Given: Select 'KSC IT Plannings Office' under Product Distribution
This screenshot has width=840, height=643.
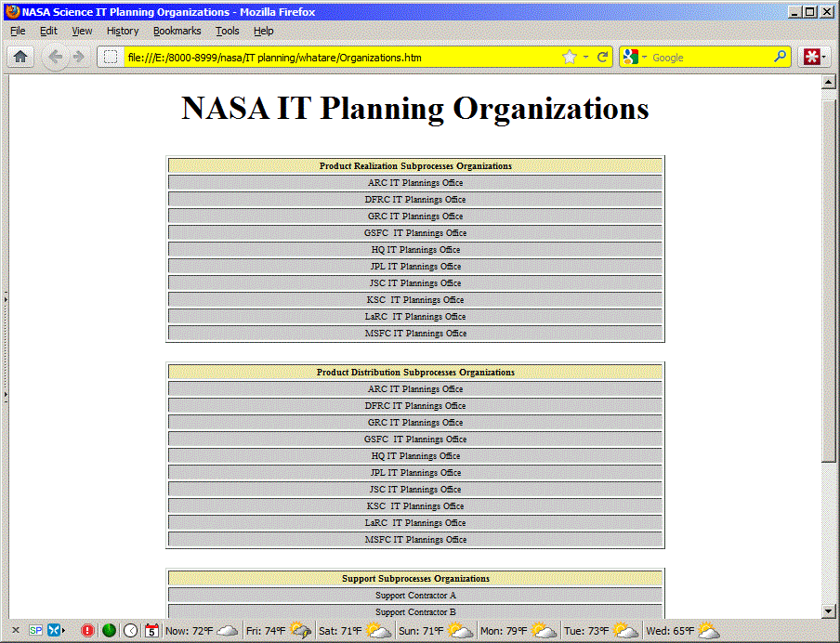Looking at the screenshot, I should point(415,506).
